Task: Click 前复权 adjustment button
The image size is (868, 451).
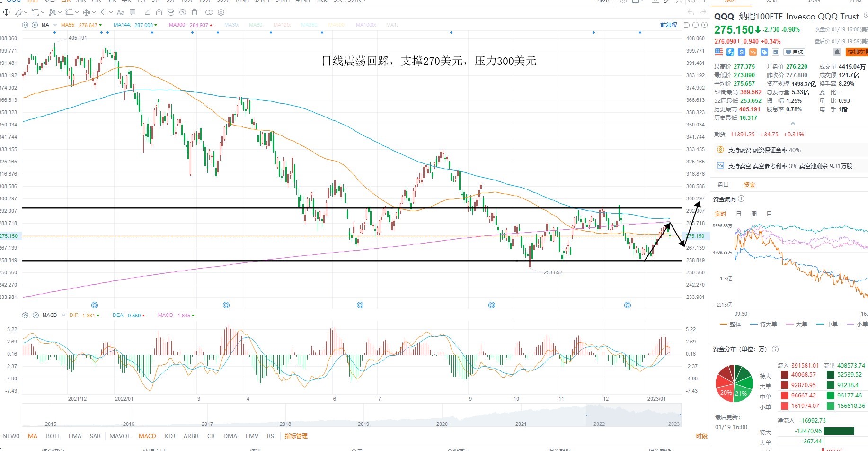Action: [669, 25]
